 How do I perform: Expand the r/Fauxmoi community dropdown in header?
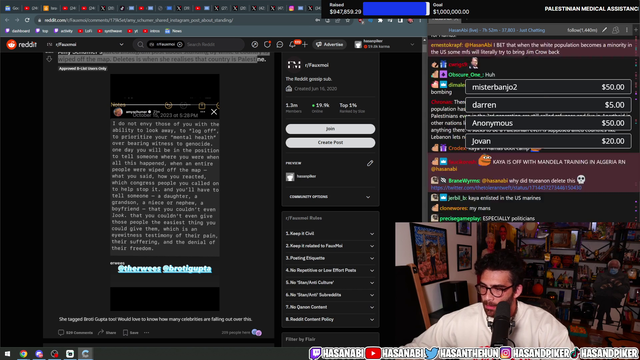pos(121,44)
